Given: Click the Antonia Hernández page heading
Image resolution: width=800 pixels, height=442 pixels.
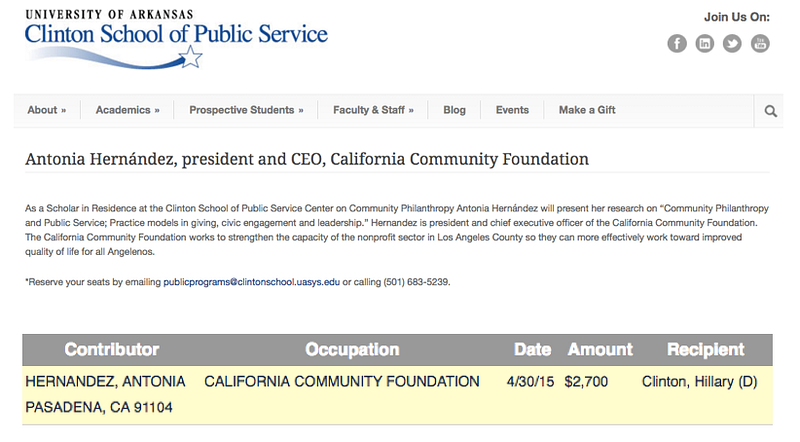Looking at the screenshot, I should click(307, 159).
